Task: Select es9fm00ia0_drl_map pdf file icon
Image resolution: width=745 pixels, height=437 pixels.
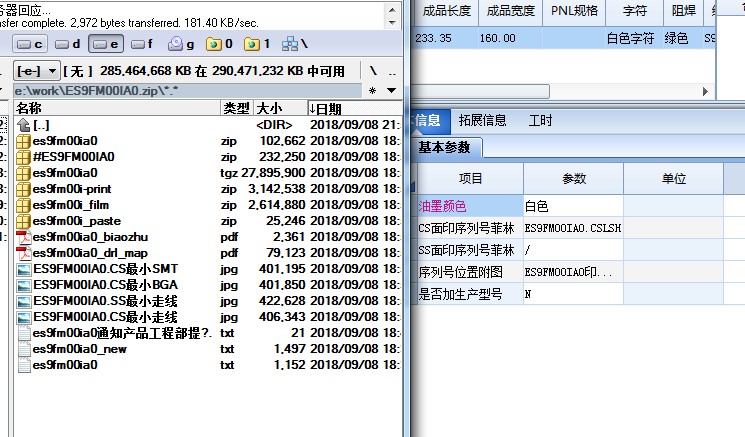Action: [x=23, y=253]
